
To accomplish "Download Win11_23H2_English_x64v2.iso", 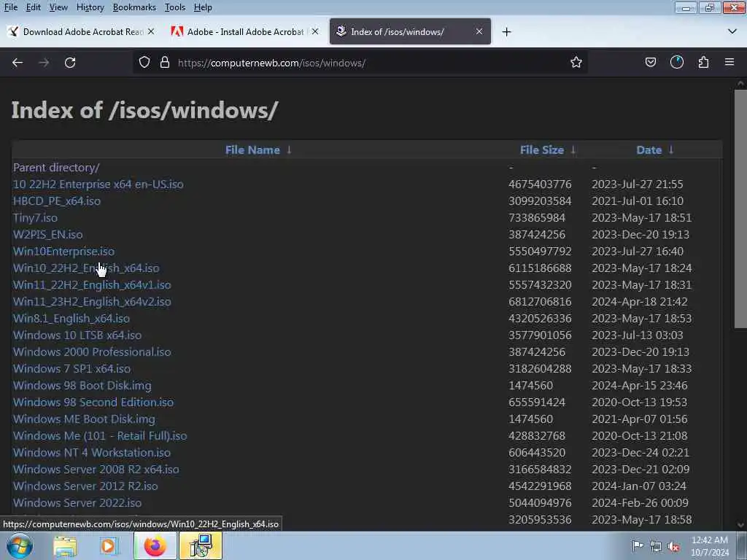I will point(92,301).
